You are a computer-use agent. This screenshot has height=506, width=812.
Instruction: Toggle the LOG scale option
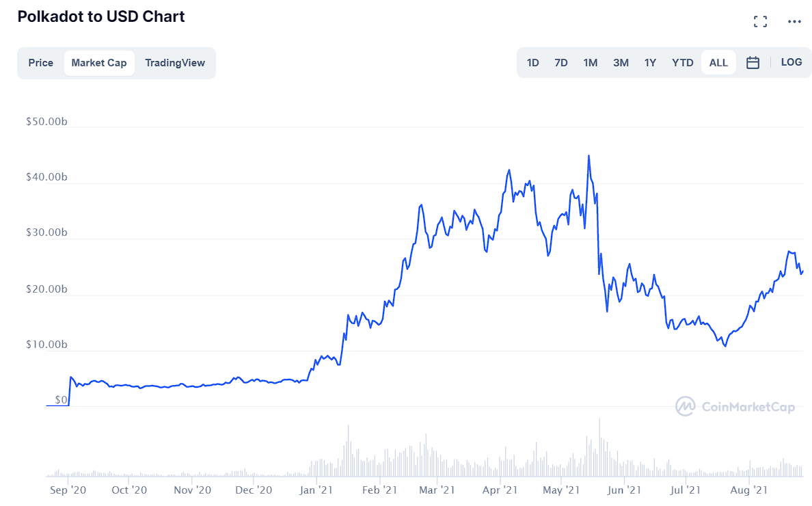[x=791, y=62]
